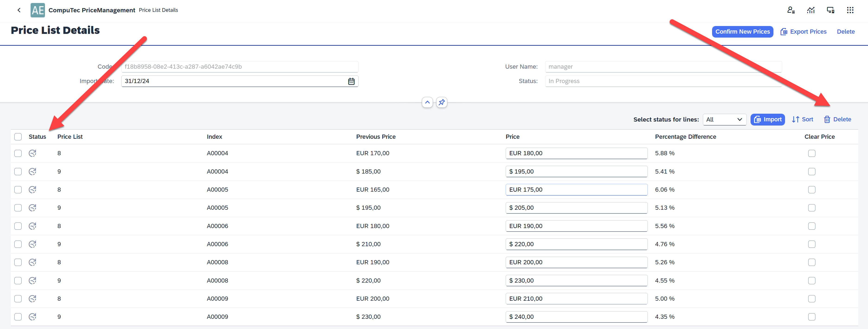Toggle the select-all rows checkbox
This screenshot has width=868, height=329.
click(x=18, y=137)
